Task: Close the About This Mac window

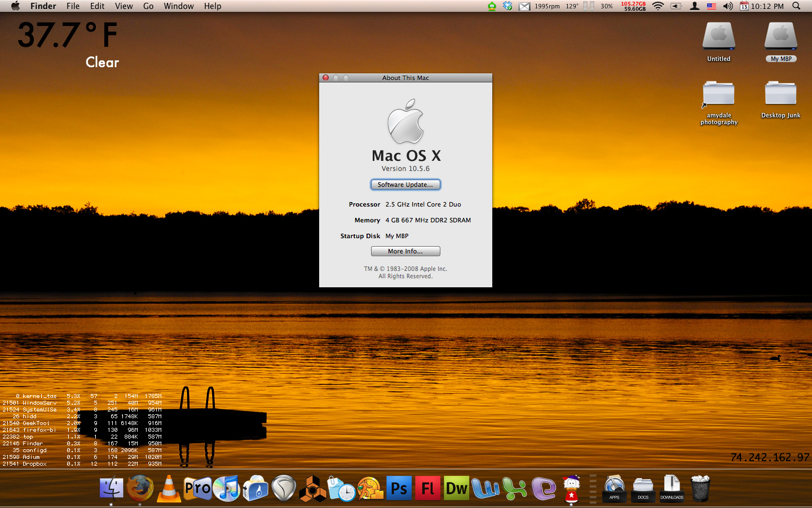Action: 325,78
